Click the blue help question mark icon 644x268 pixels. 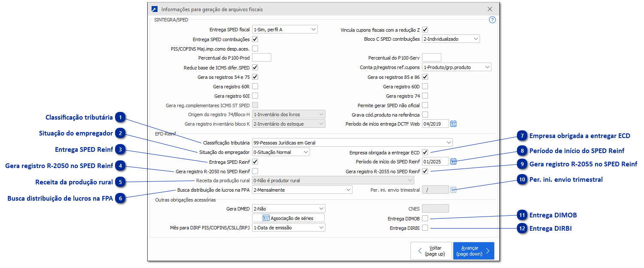(x=492, y=20)
